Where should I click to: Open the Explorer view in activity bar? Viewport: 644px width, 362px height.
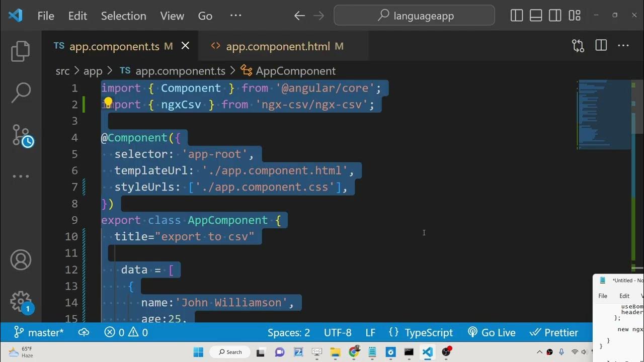point(21,51)
